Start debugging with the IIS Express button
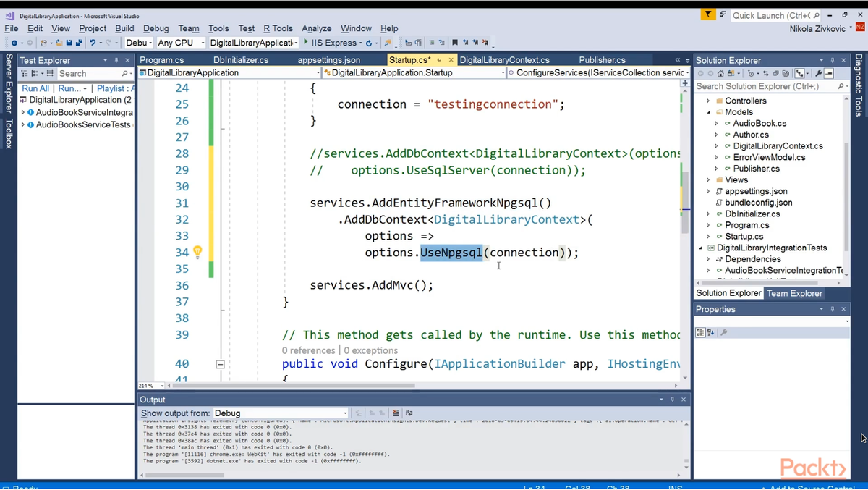Viewport: 868px width, 490px height. (x=331, y=43)
